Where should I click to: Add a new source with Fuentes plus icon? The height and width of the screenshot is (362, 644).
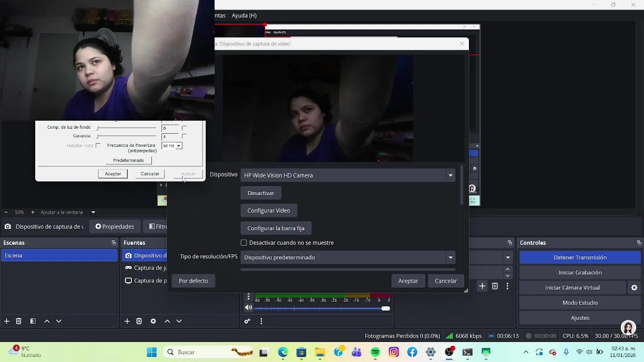pos(127,321)
